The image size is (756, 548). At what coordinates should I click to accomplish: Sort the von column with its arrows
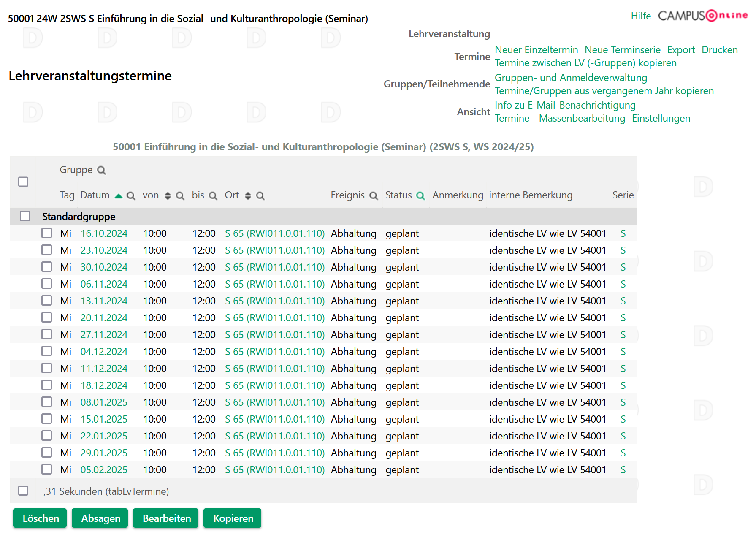[168, 196]
